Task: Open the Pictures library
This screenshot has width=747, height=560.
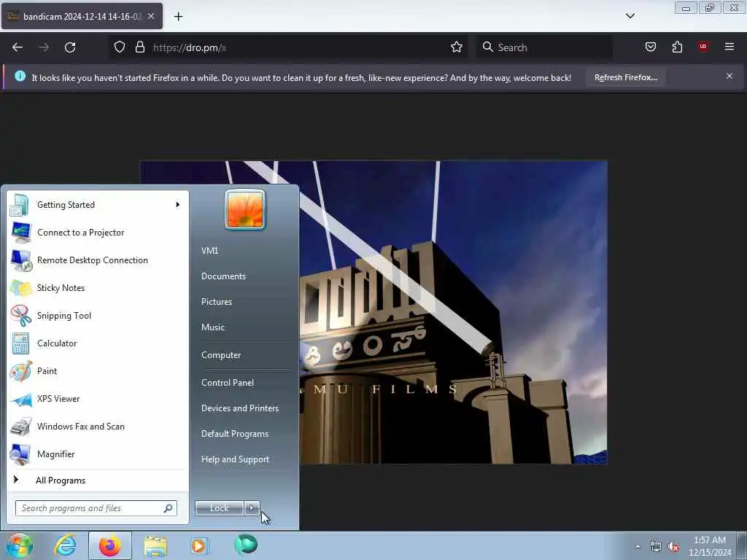Action: pyautogui.click(x=217, y=302)
